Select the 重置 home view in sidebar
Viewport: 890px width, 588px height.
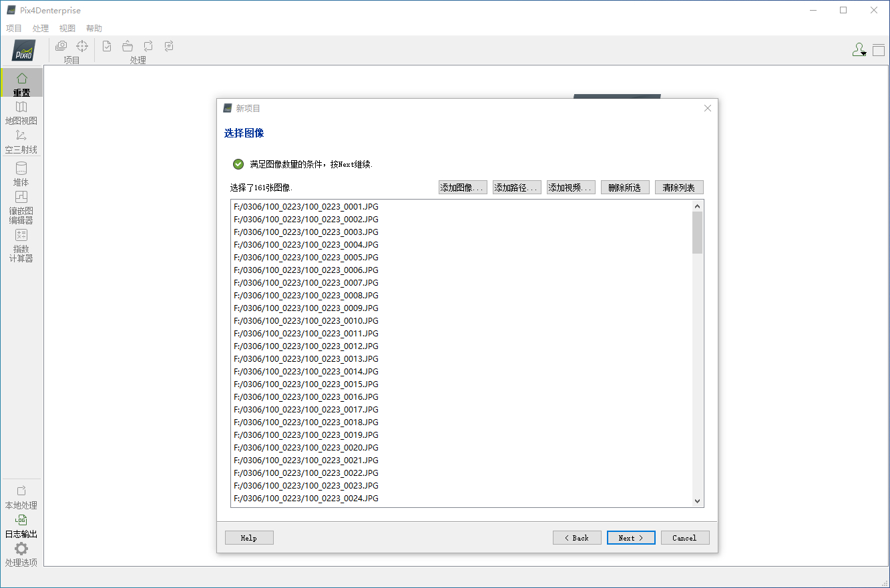[x=21, y=83]
